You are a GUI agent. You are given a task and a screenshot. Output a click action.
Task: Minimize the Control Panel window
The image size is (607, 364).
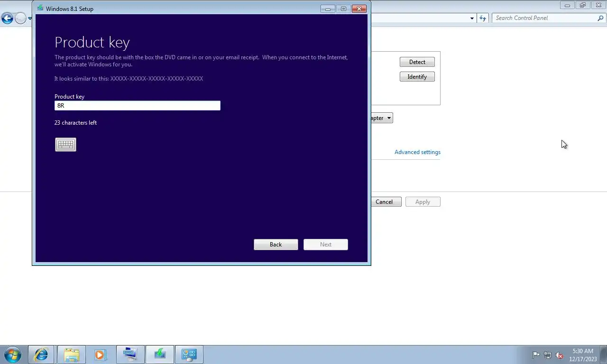(567, 5)
